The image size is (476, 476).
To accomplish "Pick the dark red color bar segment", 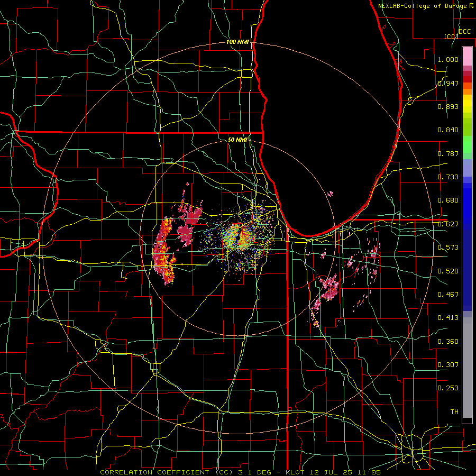I will pyautogui.click(x=467, y=79).
